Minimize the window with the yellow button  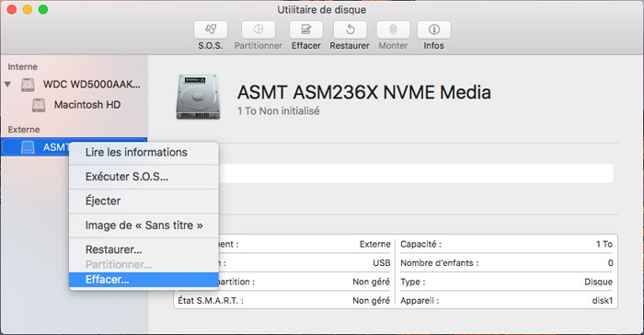click(28, 9)
